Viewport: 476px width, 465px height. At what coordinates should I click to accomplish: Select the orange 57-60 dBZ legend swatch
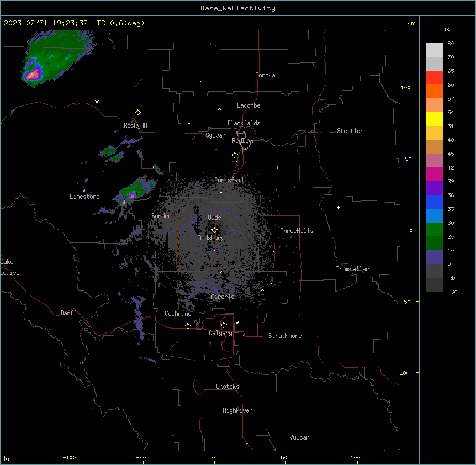pos(434,91)
